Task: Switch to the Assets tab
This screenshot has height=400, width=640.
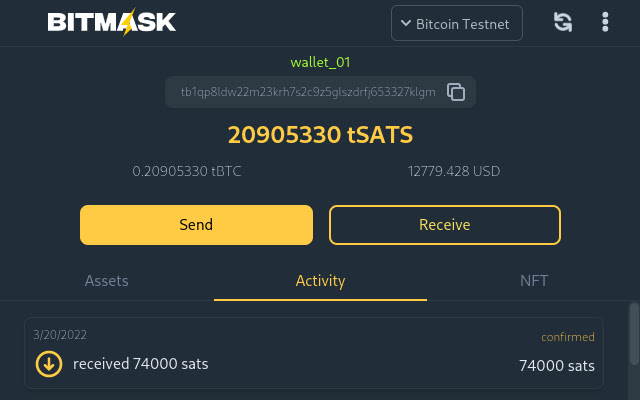Action: [x=107, y=281]
